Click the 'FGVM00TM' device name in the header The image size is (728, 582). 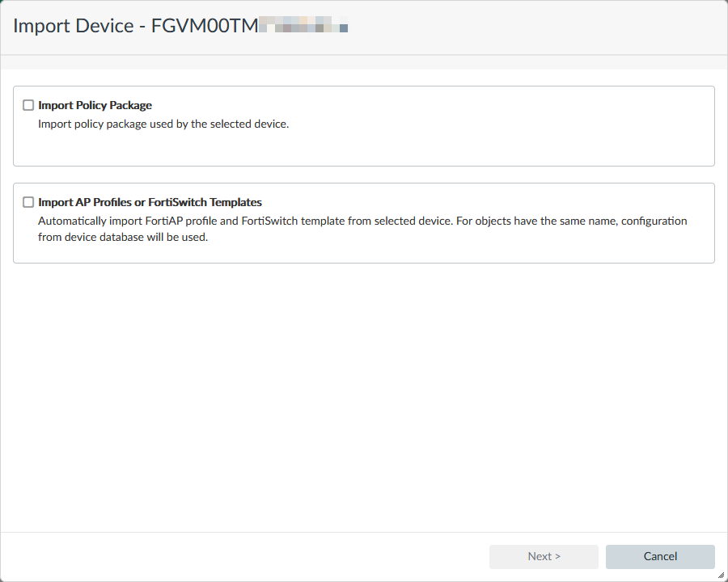204,26
